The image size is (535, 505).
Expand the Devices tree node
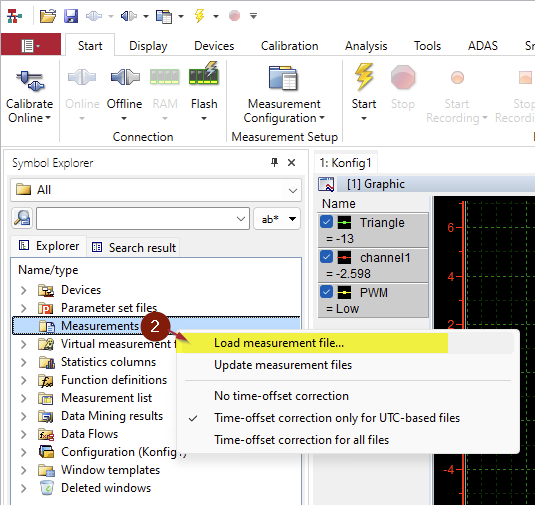pyautogui.click(x=23, y=290)
